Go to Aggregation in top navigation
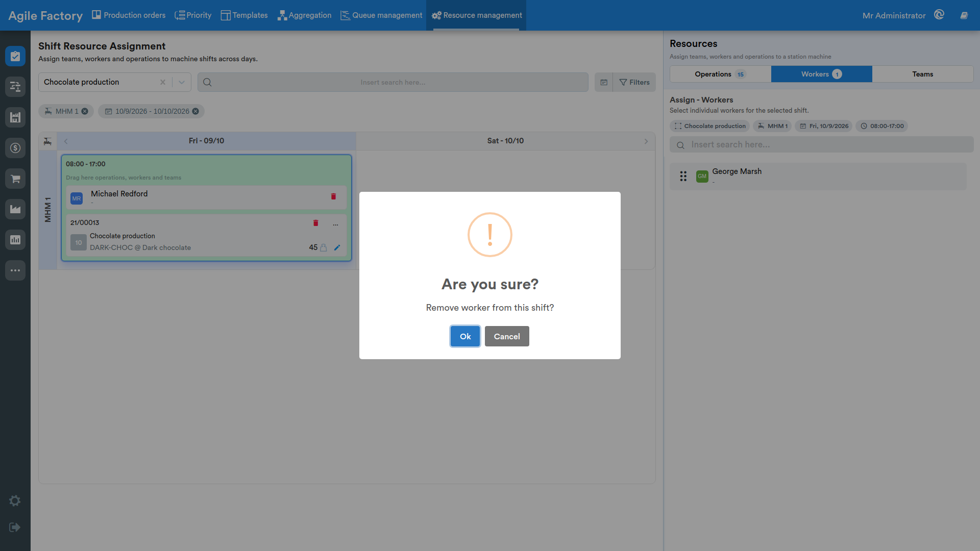 (x=304, y=15)
